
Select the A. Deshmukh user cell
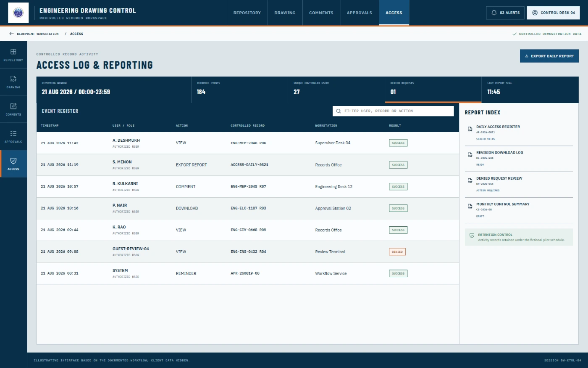(126, 143)
